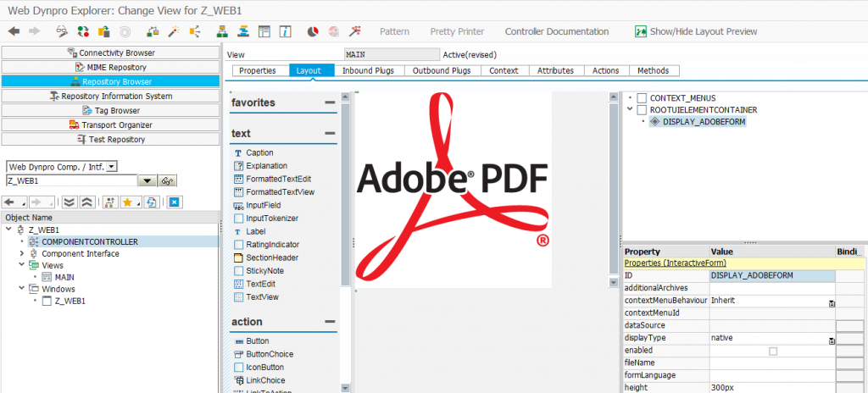Click the Refresh Object List icon
Viewport: 868px width, 393px height.
(x=151, y=202)
